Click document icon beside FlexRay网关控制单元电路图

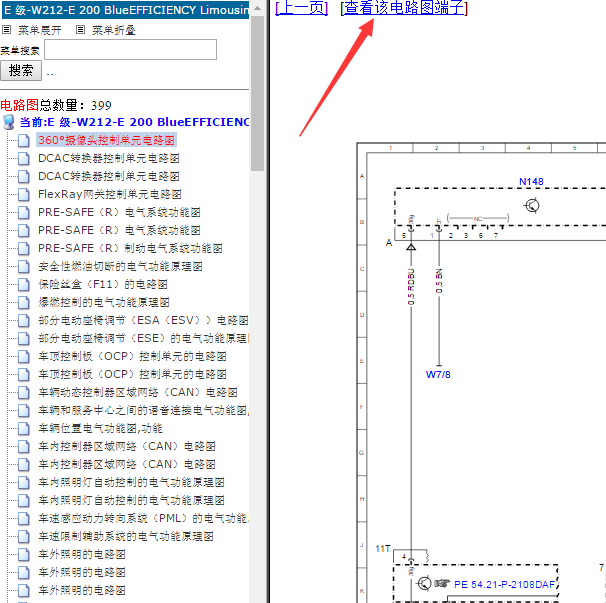tap(24, 195)
